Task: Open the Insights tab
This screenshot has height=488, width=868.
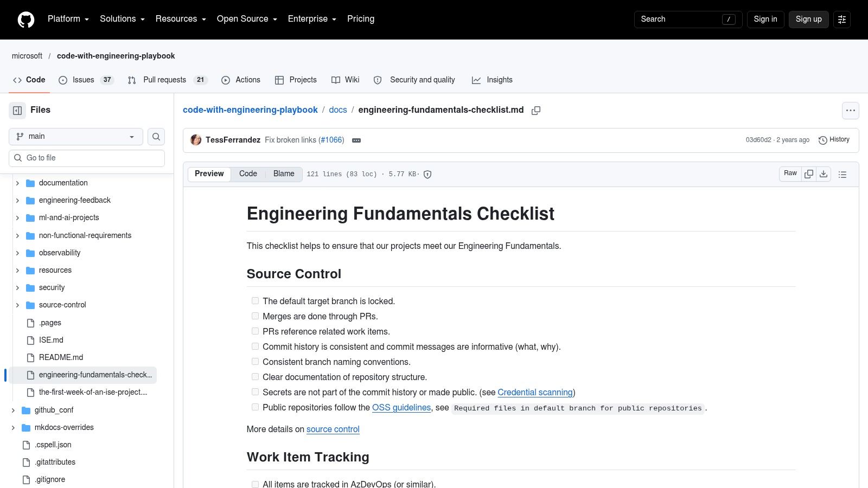Action: tap(492, 80)
